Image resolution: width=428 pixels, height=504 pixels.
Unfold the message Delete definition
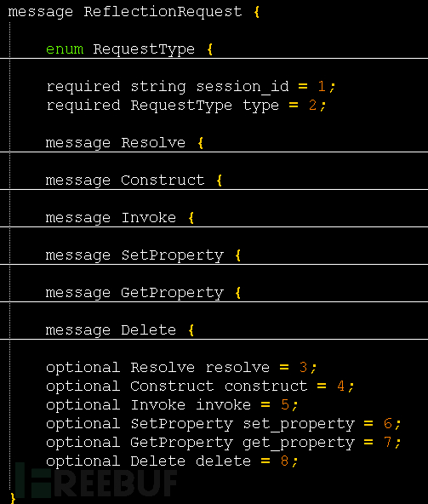(120, 329)
